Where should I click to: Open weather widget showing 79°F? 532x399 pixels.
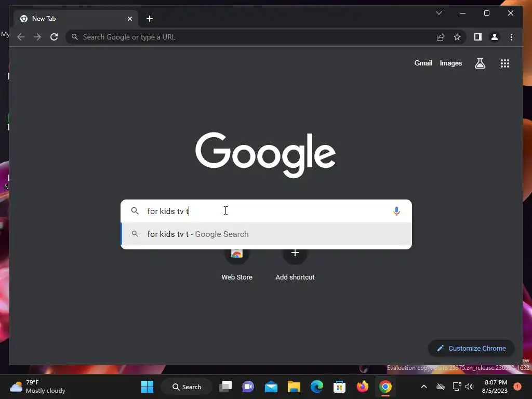37,387
